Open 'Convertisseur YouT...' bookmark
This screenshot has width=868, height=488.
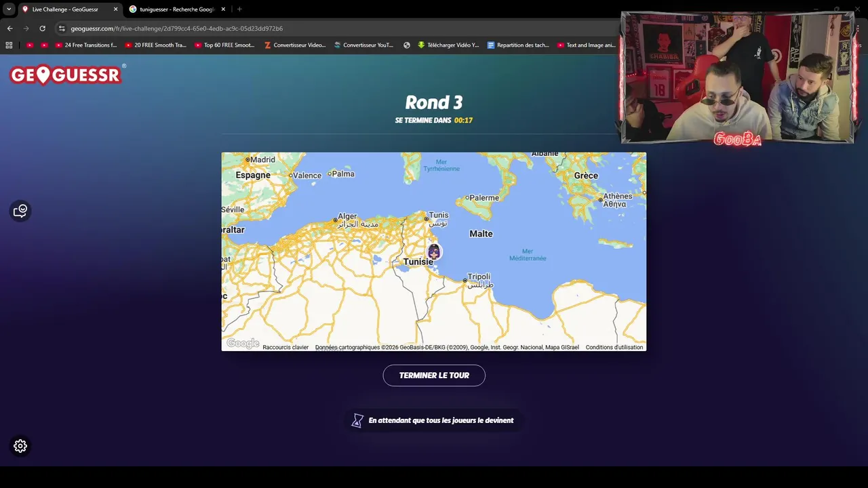coord(363,45)
